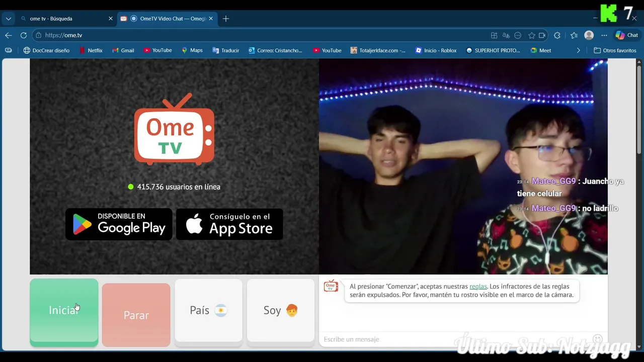This screenshot has width=644, height=362.
Task: Open the apps icon in address bar
Action: 494,35
